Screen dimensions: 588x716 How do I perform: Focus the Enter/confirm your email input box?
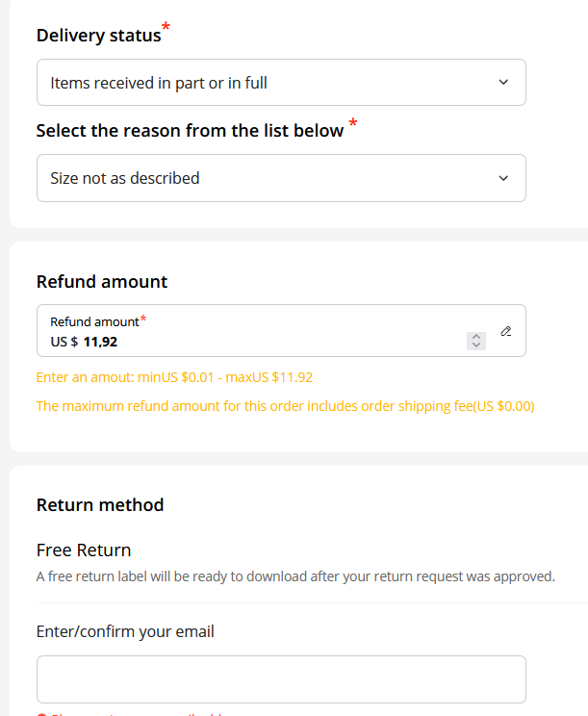281,679
